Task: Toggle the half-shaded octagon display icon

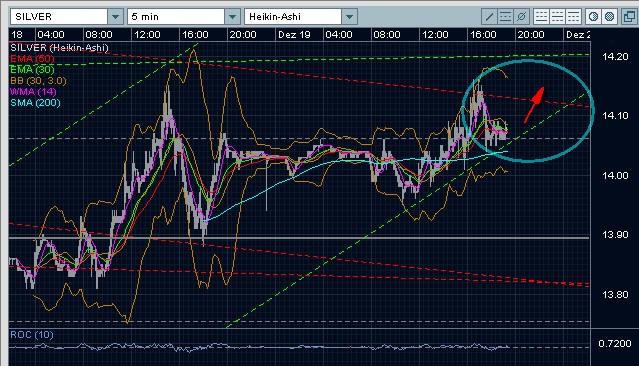Action: 593,17
